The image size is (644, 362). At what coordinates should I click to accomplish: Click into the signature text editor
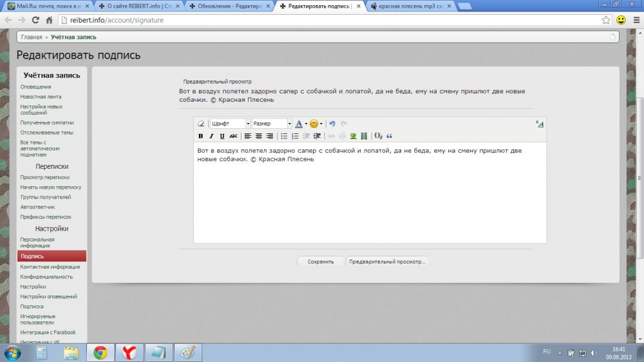tap(370, 193)
